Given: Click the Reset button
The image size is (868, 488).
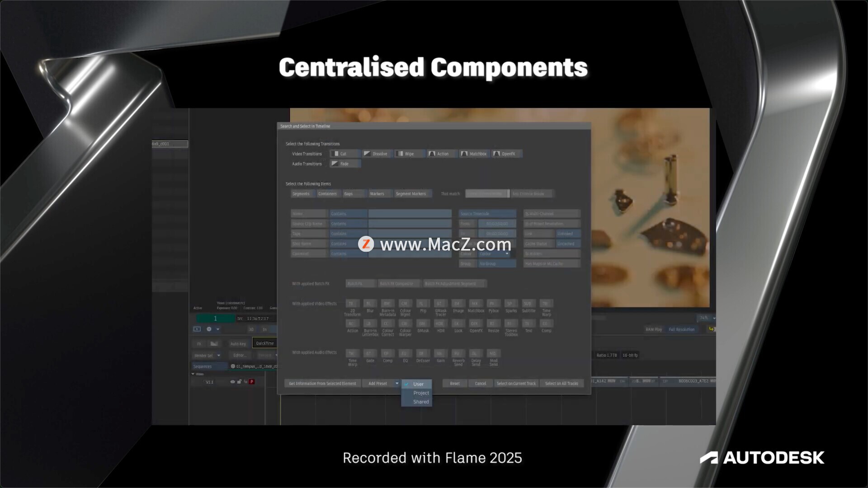Looking at the screenshot, I should [x=455, y=384].
